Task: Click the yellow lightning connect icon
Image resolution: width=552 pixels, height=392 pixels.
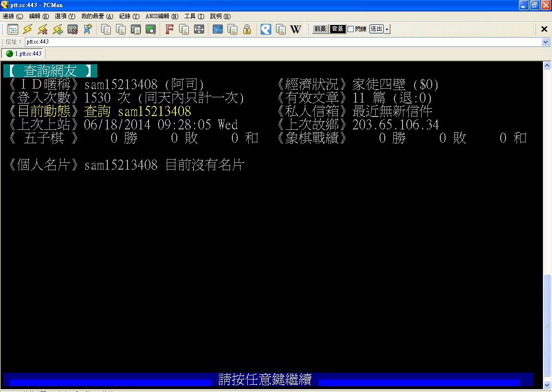Action: click(x=28, y=29)
